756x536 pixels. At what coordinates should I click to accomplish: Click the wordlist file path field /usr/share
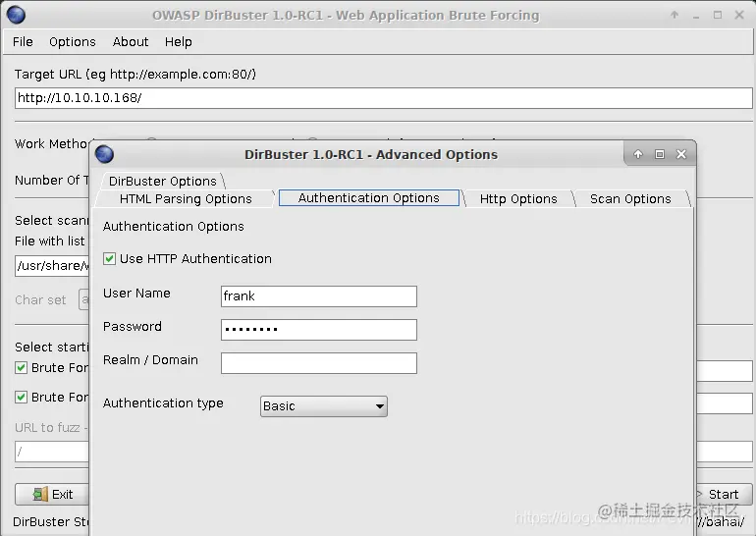tap(52, 266)
